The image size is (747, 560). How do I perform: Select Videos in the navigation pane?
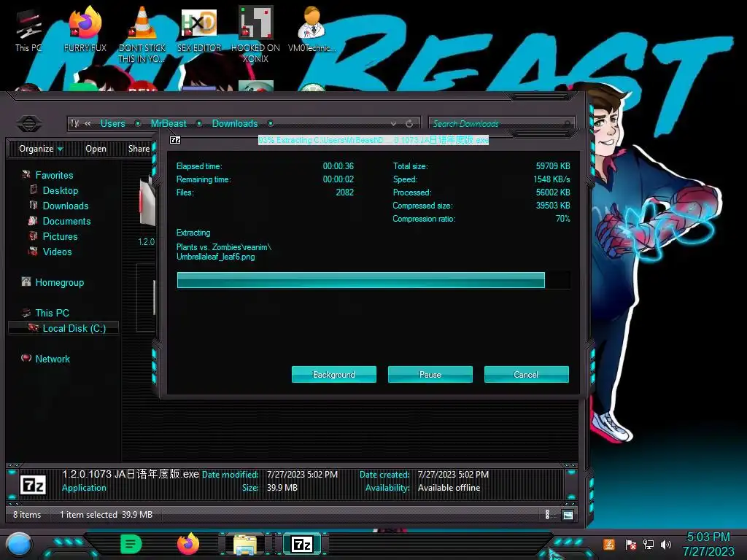click(x=57, y=252)
